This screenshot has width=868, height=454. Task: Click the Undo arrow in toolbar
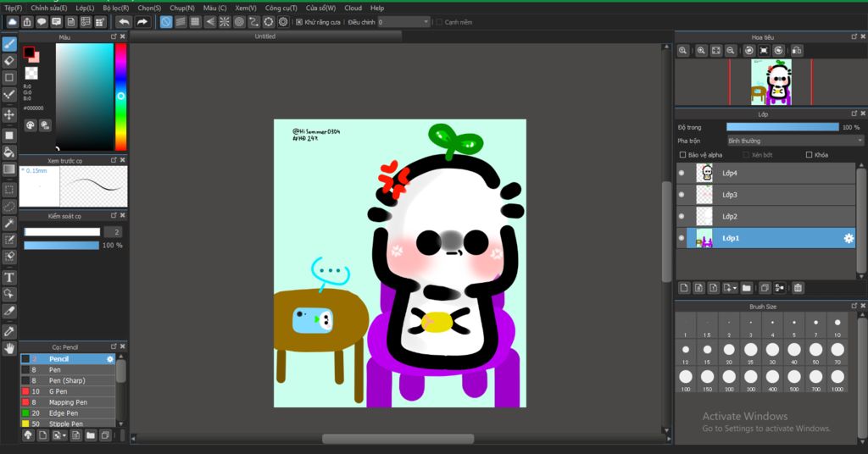coord(124,22)
